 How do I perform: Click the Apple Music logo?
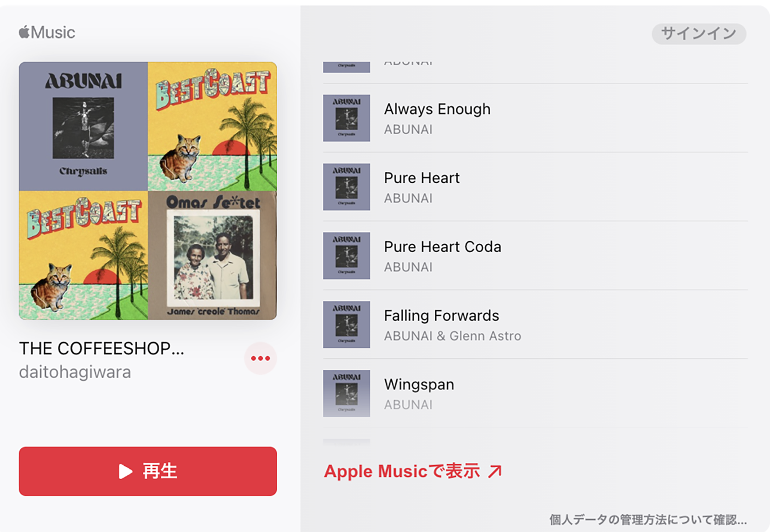47,33
